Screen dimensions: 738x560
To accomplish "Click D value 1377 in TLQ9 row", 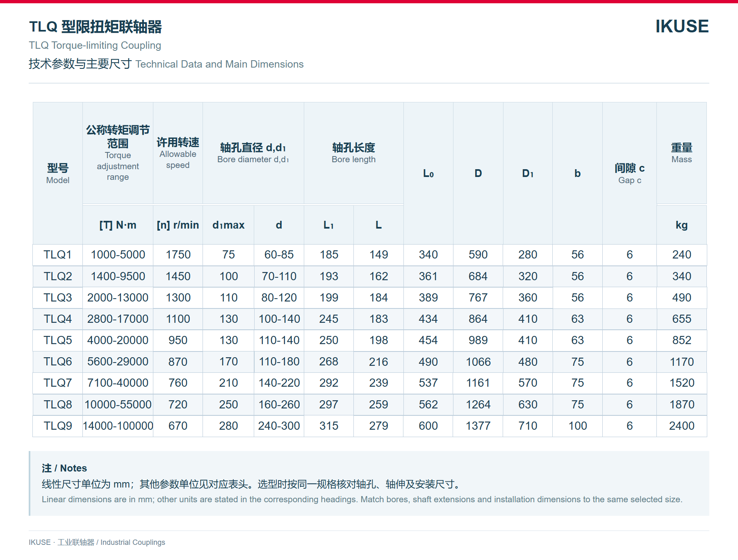I will point(478,426).
